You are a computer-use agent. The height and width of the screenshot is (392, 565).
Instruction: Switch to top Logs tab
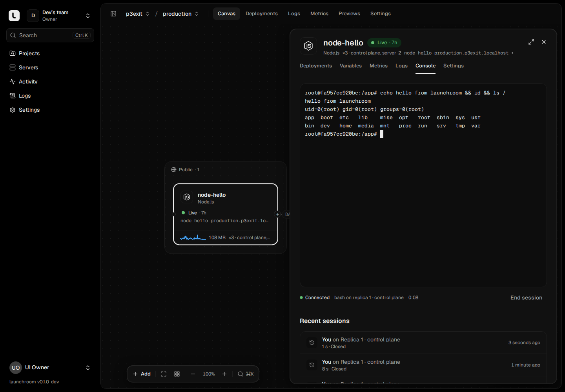294,14
